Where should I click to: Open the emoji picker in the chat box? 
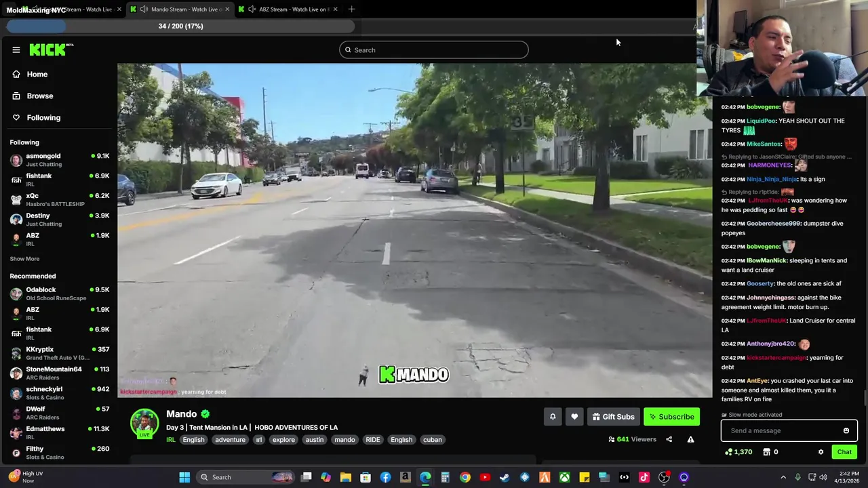point(846,430)
